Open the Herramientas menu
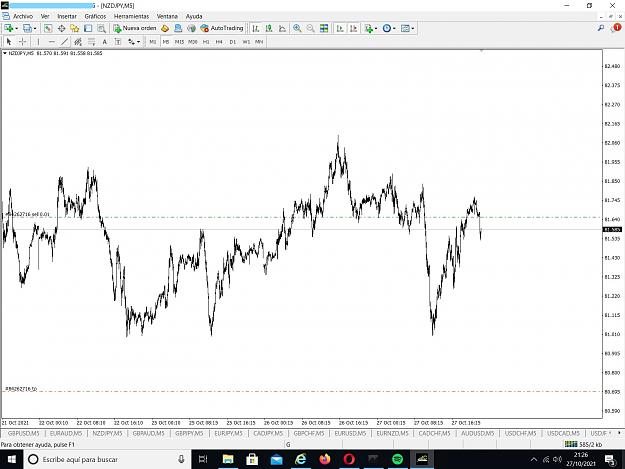625x469 pixels. click(131, 16)
